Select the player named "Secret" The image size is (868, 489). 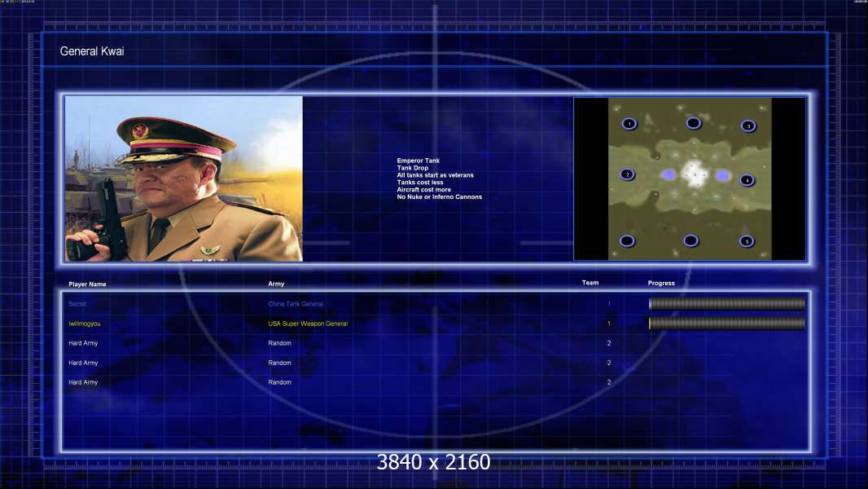tap(77, 304)
